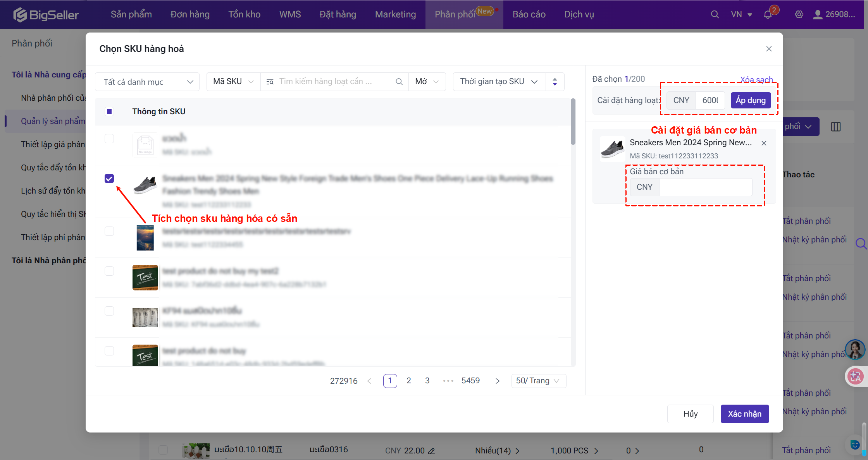Click column settings icon behind the dialog
The height and width of the screenshot is (460, 868).
tap(836, 127)
